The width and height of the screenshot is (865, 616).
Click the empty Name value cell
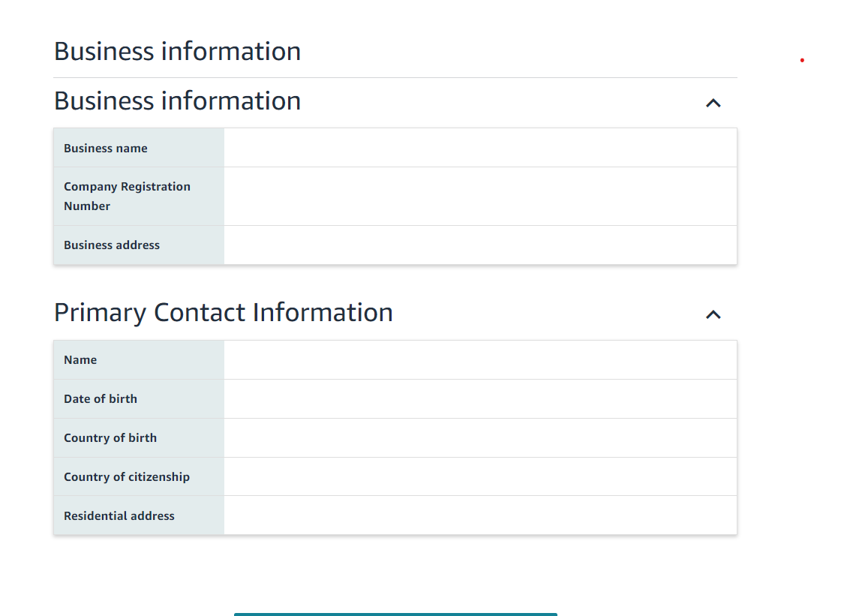coord(480,359)
